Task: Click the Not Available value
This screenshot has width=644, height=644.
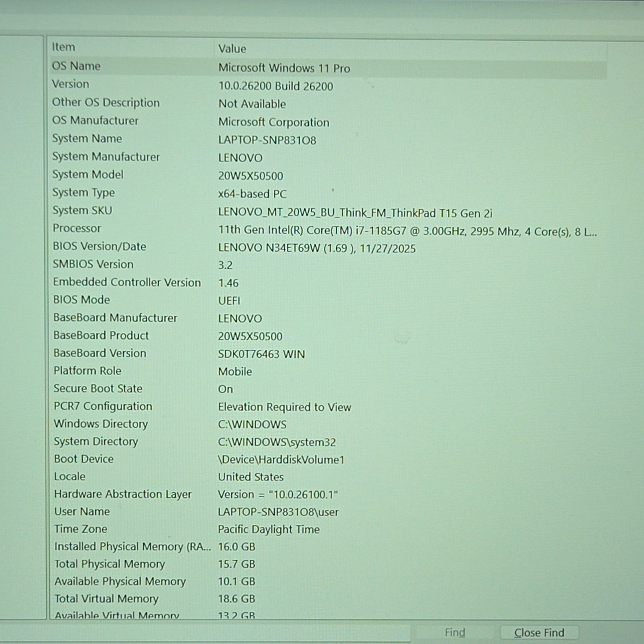Action: 252,104
